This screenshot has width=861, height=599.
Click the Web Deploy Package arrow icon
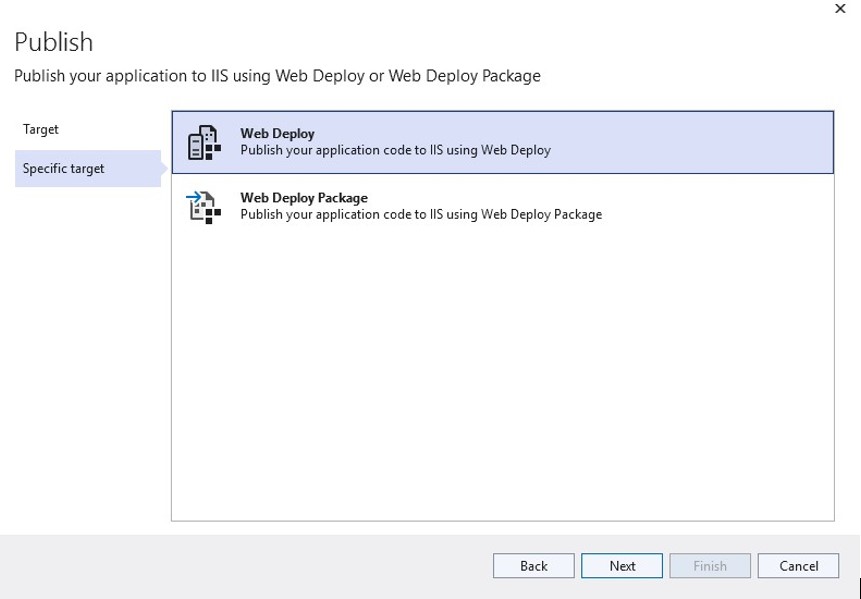(x=204, y=206)
